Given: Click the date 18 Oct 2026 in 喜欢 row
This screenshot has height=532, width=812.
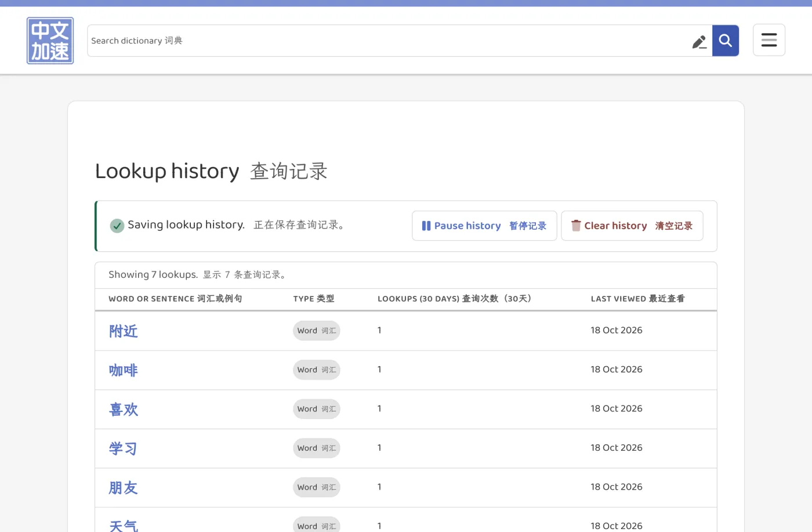Looking at the screenshot, I should pyautogui.click(x=617, y=408).
